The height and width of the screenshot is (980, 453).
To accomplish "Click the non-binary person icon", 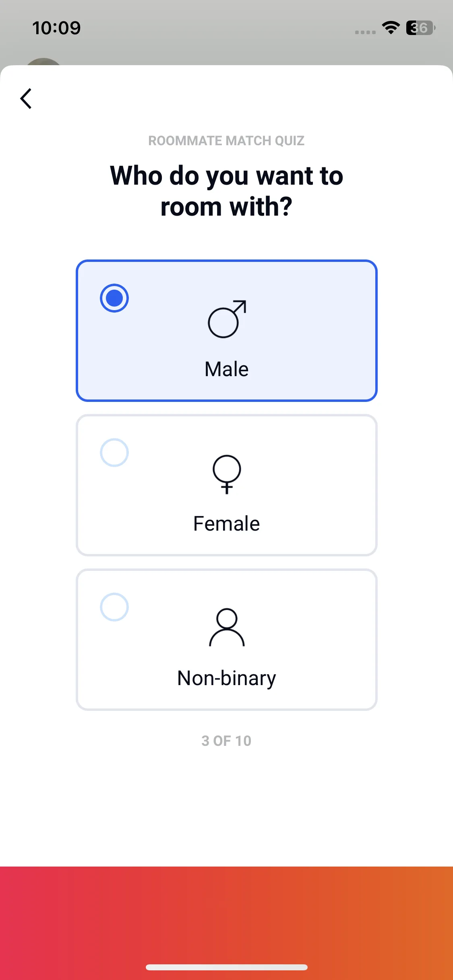I will (x=227, y=627).
